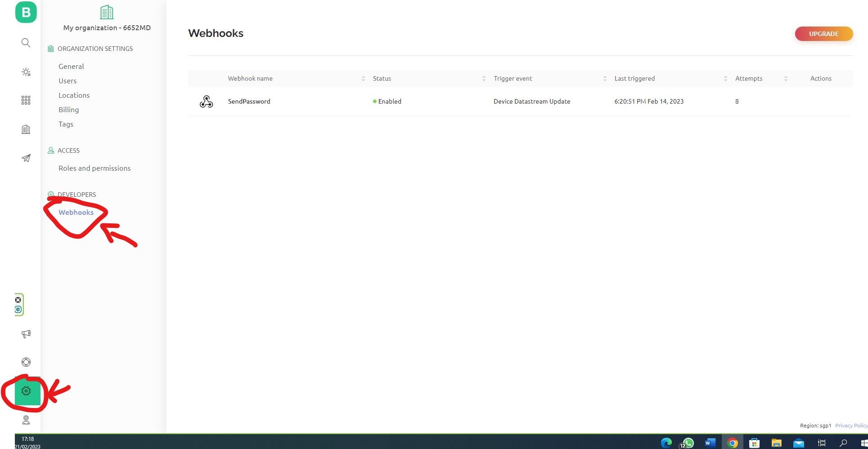
Task: Open the user profile icon
Action: (x=26, y=420)
